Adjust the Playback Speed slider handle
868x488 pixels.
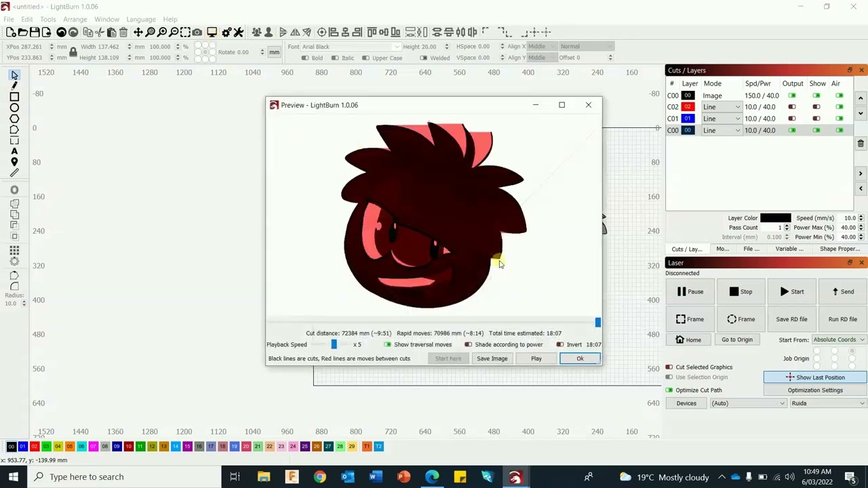click(x=334, y=344)
